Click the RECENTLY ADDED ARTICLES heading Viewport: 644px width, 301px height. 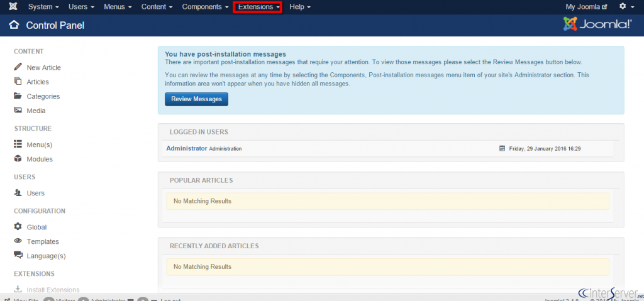[214, 246]
